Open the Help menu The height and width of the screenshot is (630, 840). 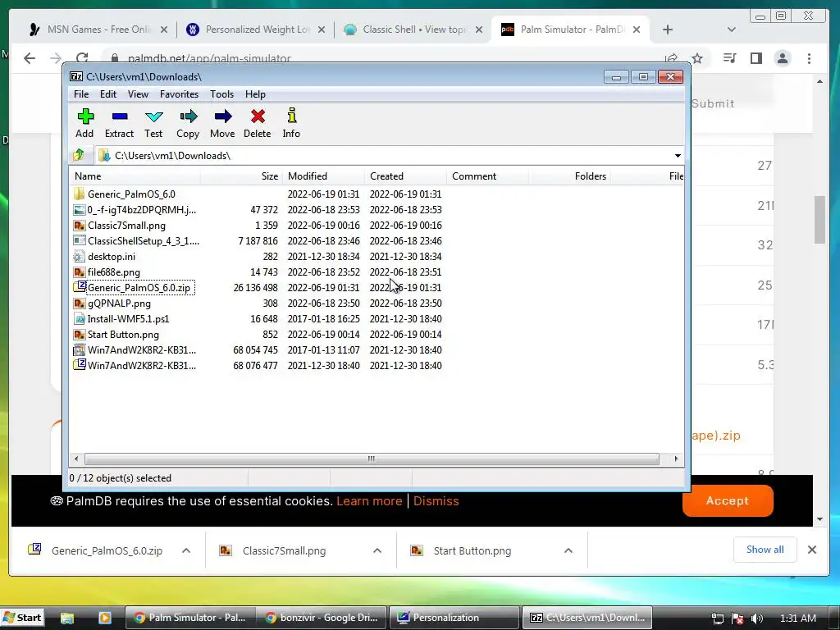coord(256,94)
